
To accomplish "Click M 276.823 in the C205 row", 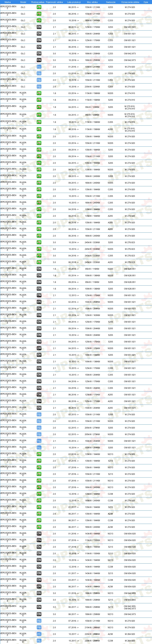I will point(130,256).
